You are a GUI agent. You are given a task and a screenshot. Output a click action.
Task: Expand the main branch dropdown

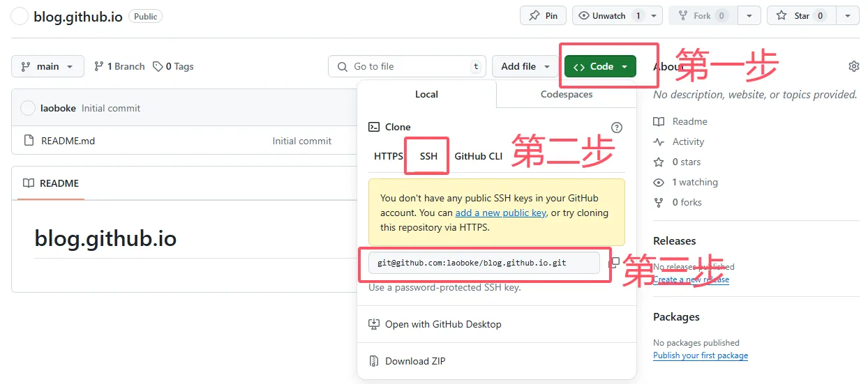[x=47, y=66]
